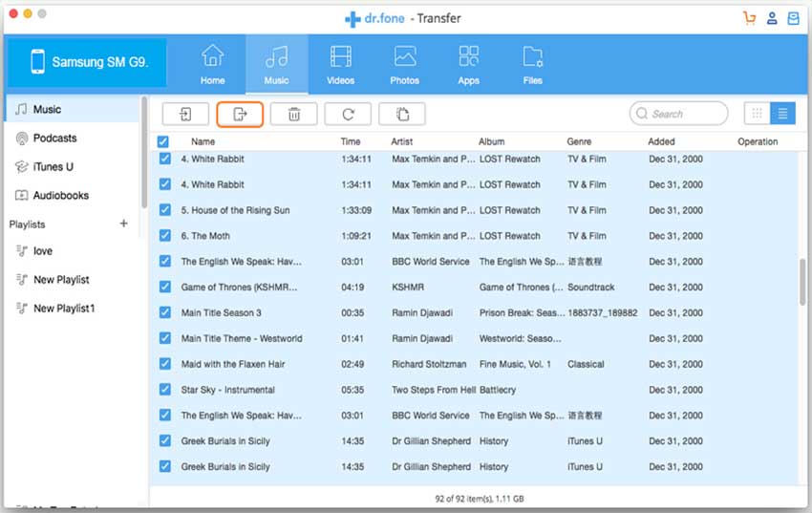Screen dimensions: 812x513
Task: Uncheck Main Title Season 3
Action: click(164, 312)
